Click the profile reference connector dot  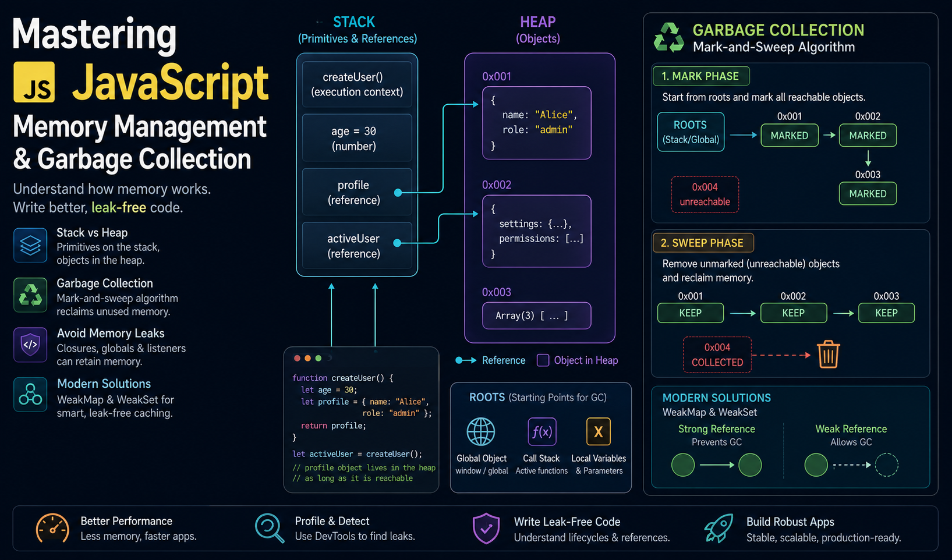tap(398, 193)
